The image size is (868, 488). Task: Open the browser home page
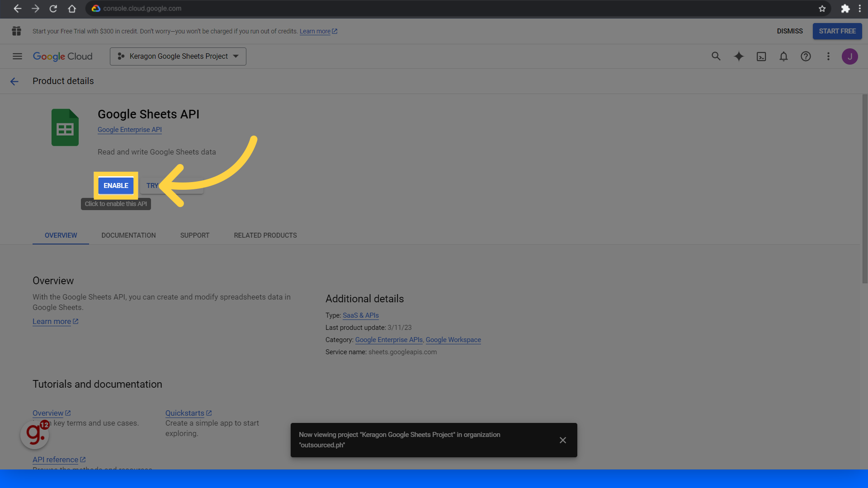point(72,9)
